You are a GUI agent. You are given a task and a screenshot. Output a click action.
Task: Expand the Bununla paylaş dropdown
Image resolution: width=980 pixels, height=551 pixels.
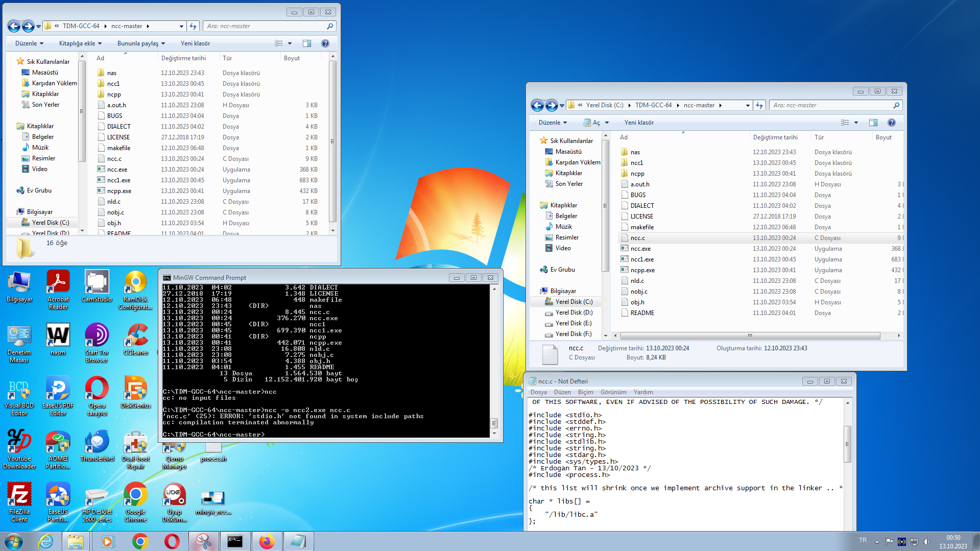tap(141, 43)
